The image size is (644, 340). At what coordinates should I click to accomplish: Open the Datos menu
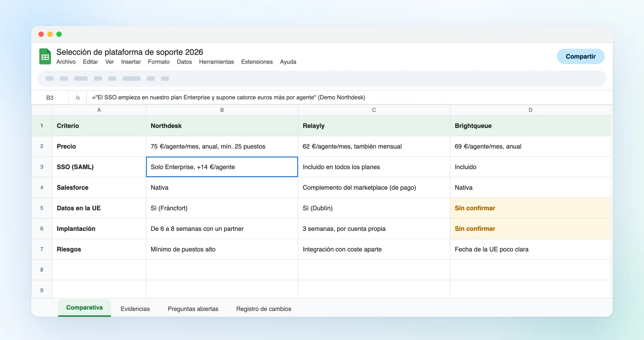tap(184, 62)
